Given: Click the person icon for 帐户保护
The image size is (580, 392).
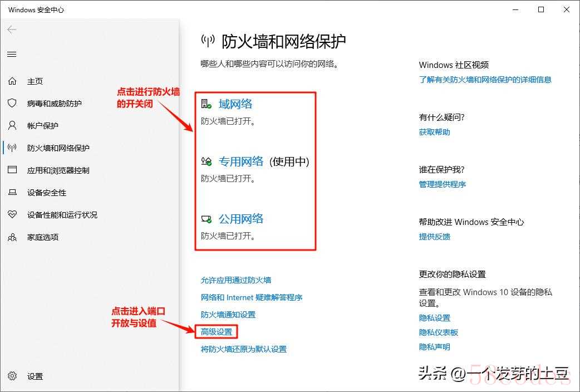Looking at the screenshot, I should pos(12,125).
